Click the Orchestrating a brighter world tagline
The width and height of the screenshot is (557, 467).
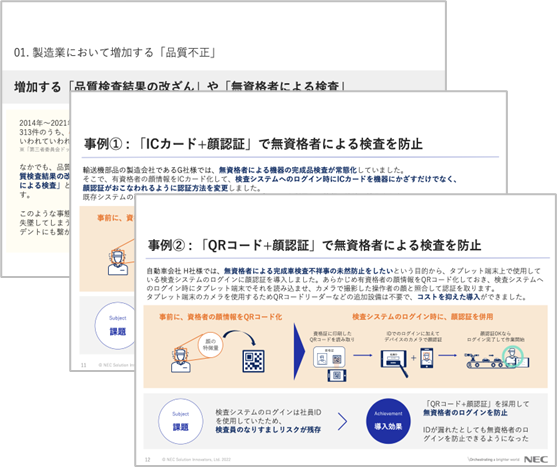tap(494, 460)
